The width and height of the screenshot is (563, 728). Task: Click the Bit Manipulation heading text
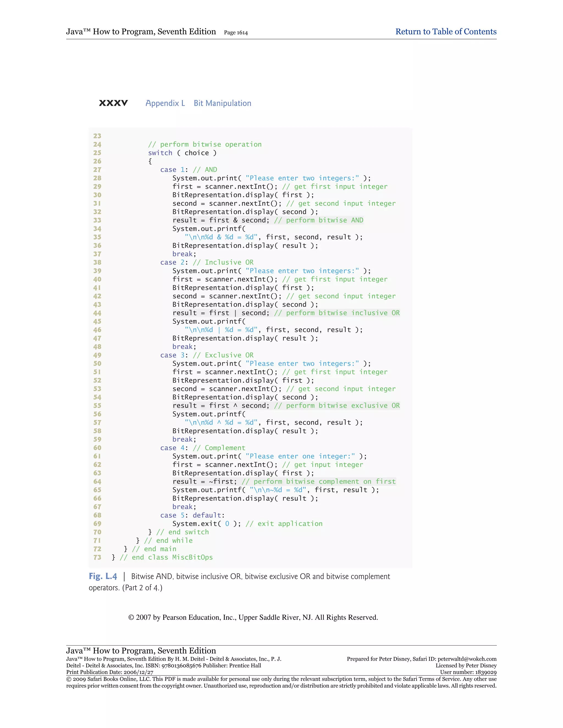pos(222,103)
